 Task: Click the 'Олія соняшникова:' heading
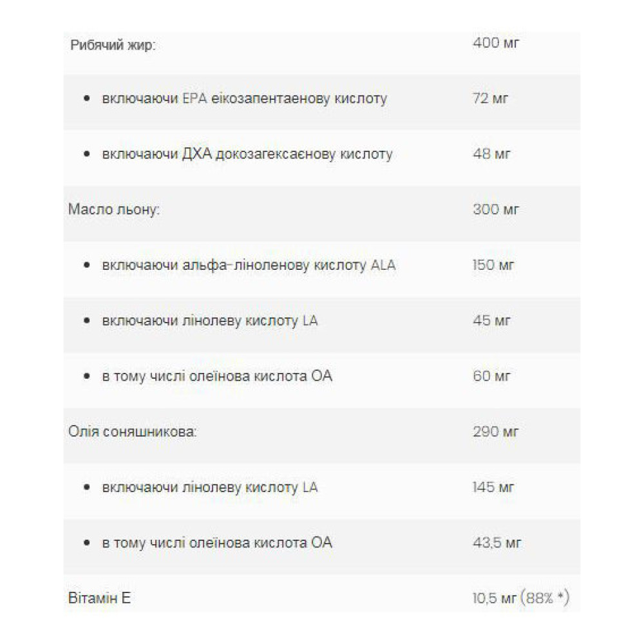[132, 431]
